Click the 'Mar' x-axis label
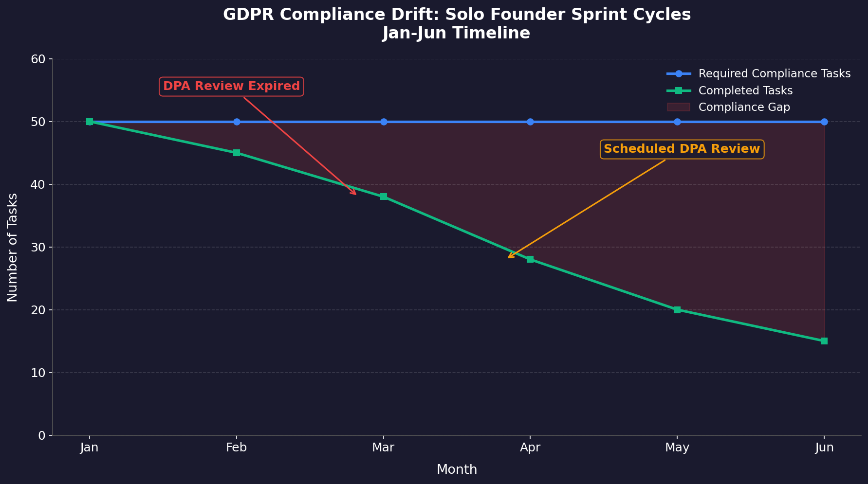Viewport: 868px width, 484px height. tap(384, 448)
